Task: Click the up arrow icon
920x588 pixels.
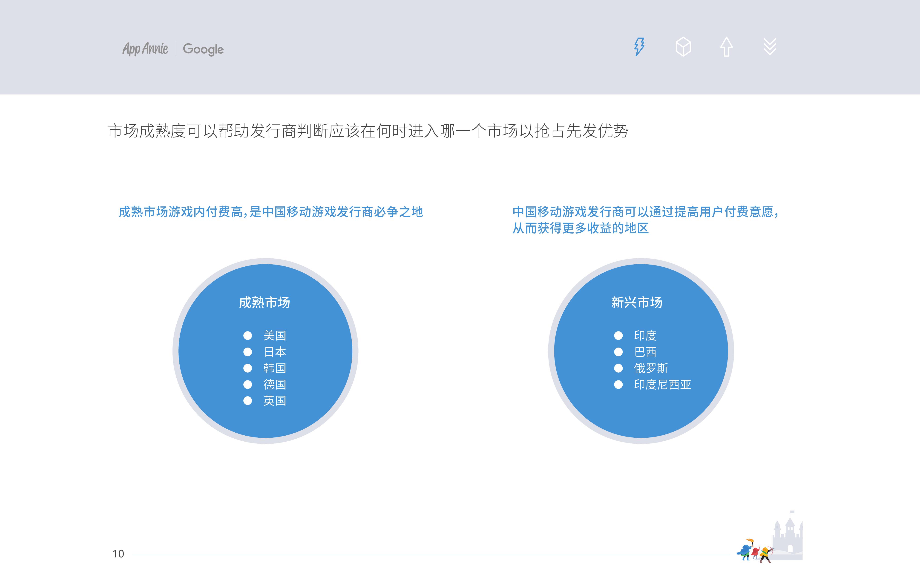Action: click(x=726, y=47)
